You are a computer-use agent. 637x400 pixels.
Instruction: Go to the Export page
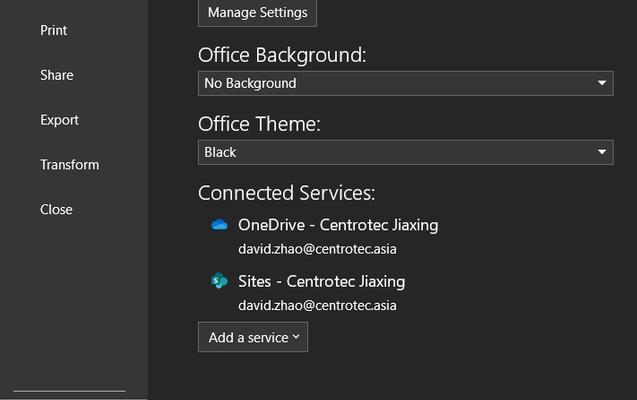coord(59,120)
